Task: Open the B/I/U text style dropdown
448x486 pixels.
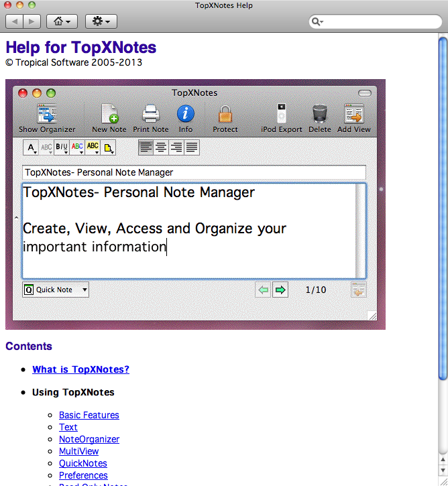Action: (62, 147)
